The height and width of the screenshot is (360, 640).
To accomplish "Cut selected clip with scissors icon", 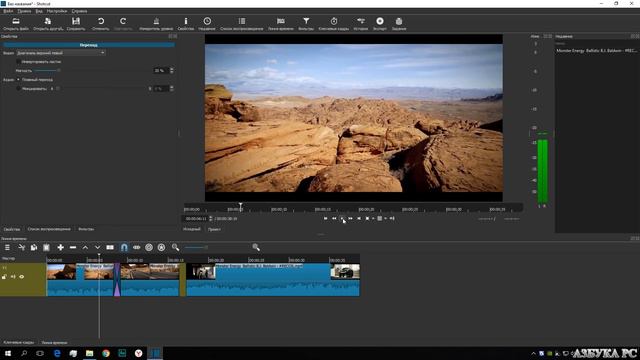I will click(22, 247).
